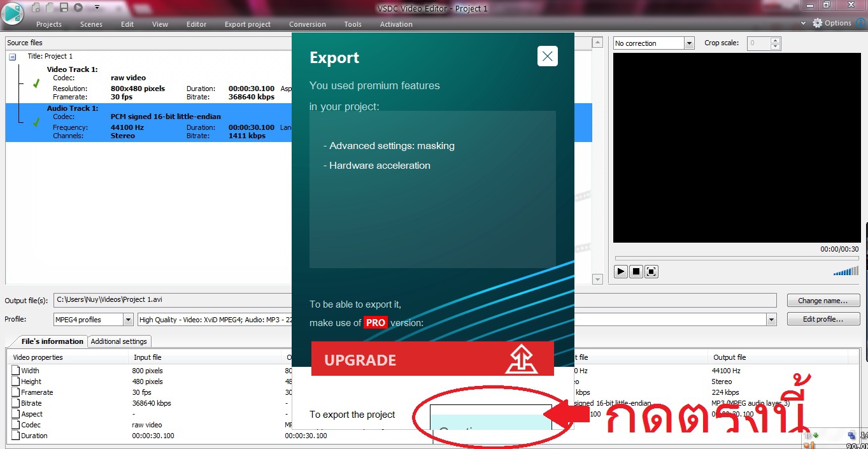The image size is (868, 449).
Task: Open the quick access toolbar customize arrow
Action: pyautogui.click(x=97, y=8)
